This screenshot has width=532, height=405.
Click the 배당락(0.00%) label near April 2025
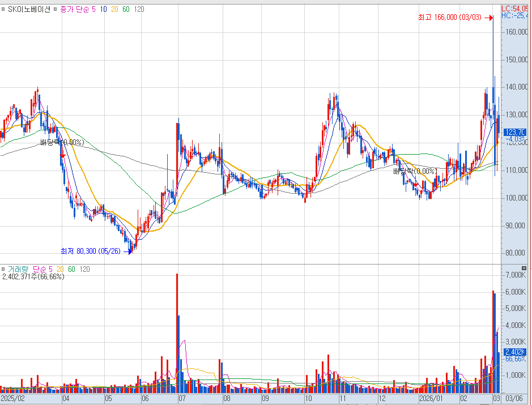62,143
